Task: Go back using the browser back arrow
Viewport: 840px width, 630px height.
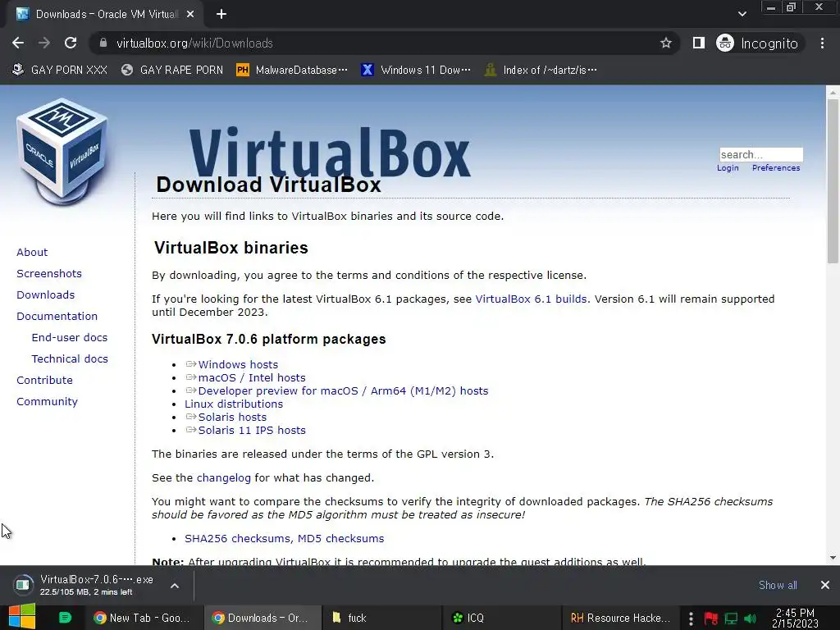Action: [x=18, y=43]
